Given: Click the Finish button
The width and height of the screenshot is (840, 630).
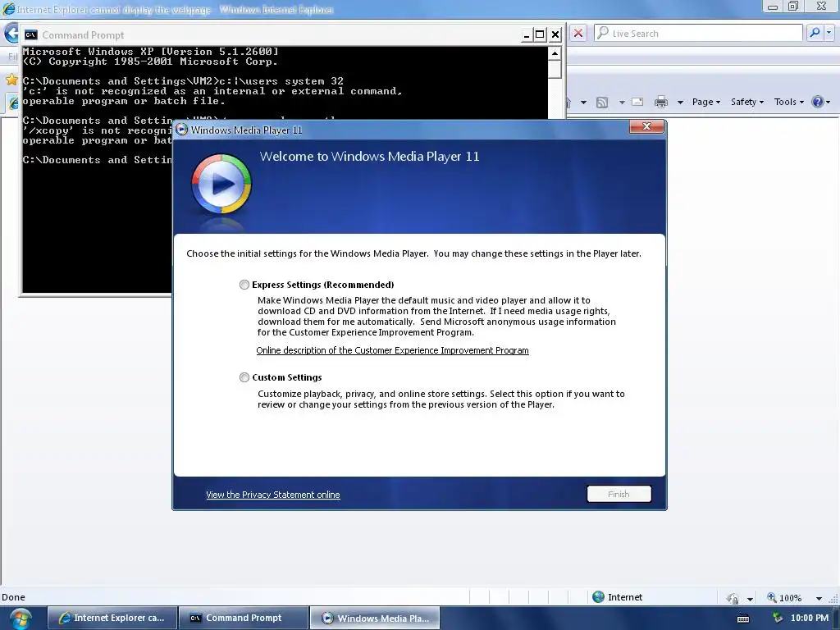Looking at the screenshot, I should point(619,494).
